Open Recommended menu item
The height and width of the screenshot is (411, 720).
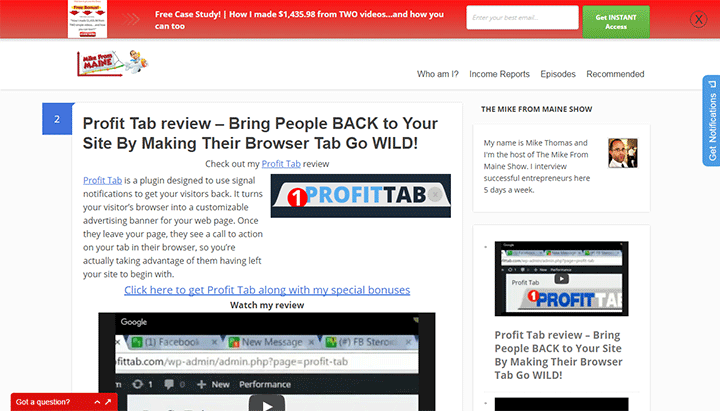(x=615, y=74)
